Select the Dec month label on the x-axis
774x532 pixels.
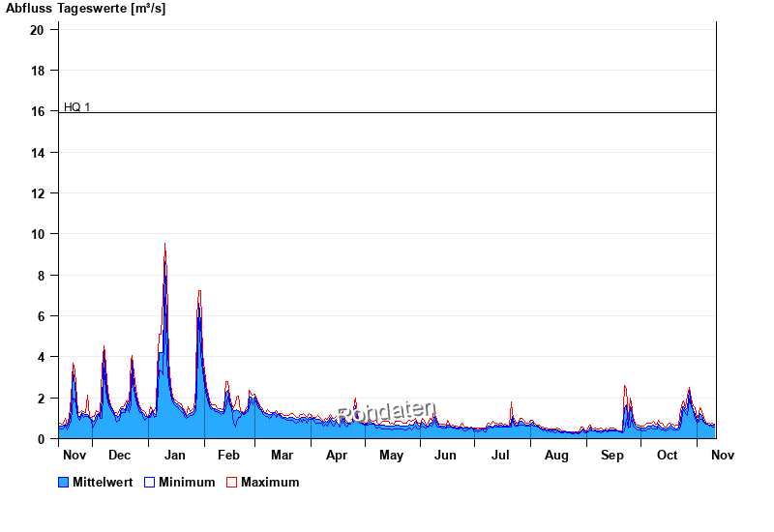click(x=120, y=455)
